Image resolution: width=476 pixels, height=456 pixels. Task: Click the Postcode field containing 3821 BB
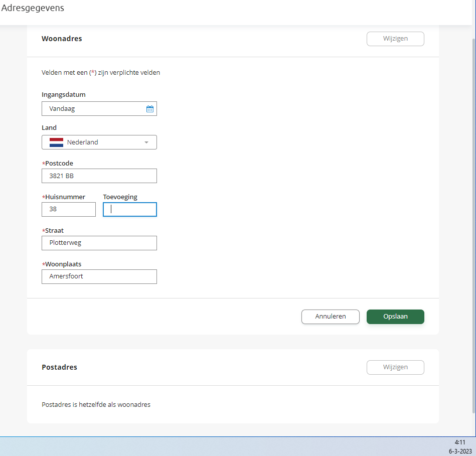pos(99,176)
